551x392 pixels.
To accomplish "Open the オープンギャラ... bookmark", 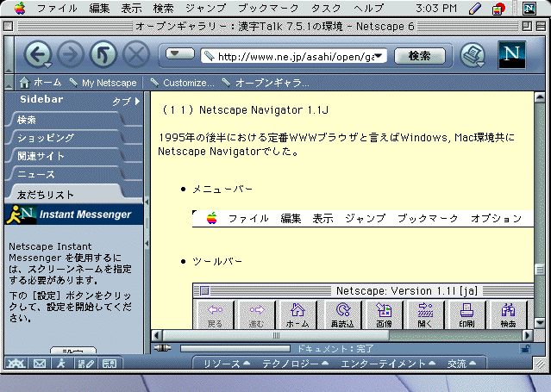I will pyautogui.click(x=266, y=83).
